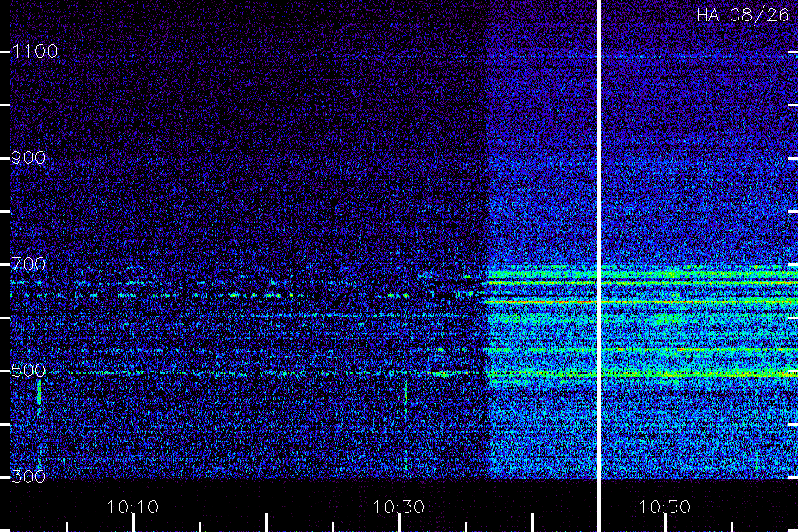Click the 10:30 time axis label
Screen dimensions: 798x532
click(398, 506)
